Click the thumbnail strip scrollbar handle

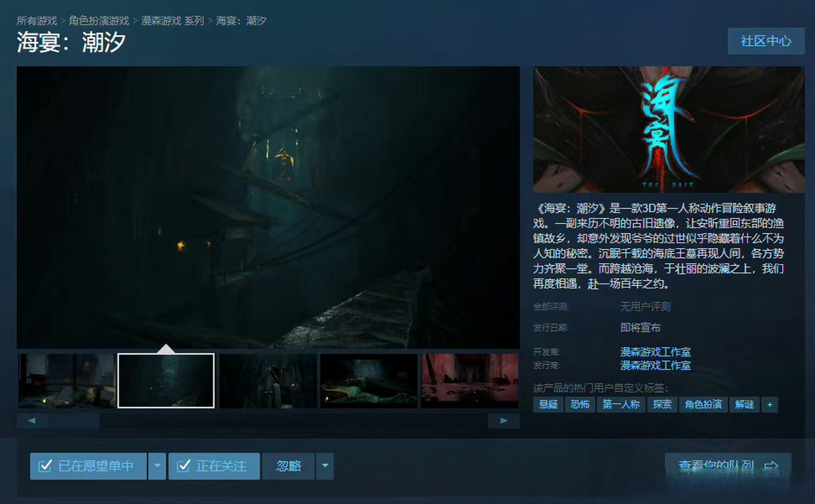pyautogui.click(x=74, y=421)
